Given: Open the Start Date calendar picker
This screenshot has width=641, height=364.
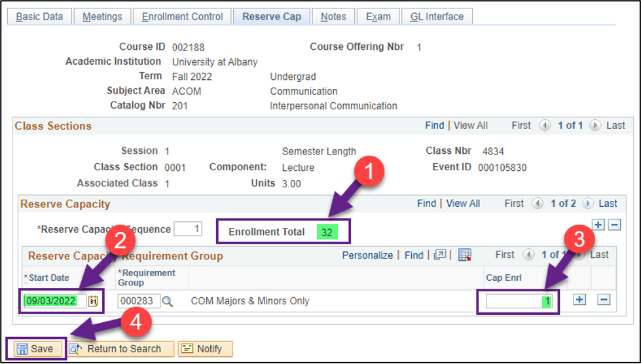Looking at the screenshot, I should point(93,302).
